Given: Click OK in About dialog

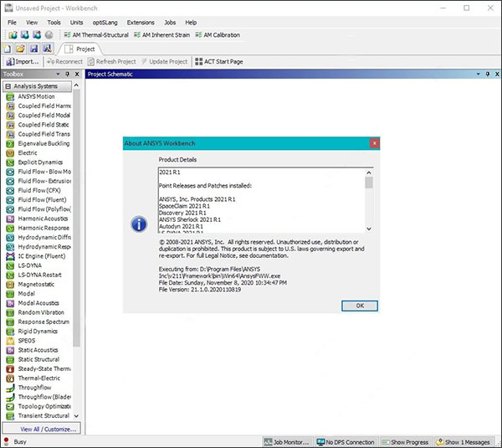Looking at the screenshot, I should pyautogui.click(x=360, y=306).
